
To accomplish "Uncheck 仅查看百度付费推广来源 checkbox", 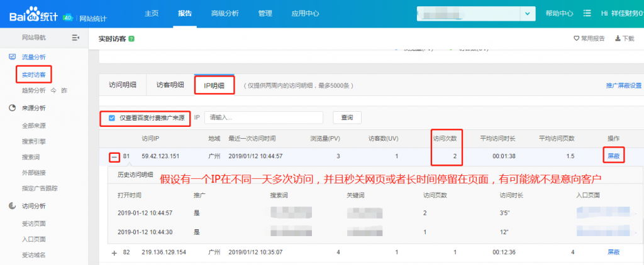I will pos(112,117).
